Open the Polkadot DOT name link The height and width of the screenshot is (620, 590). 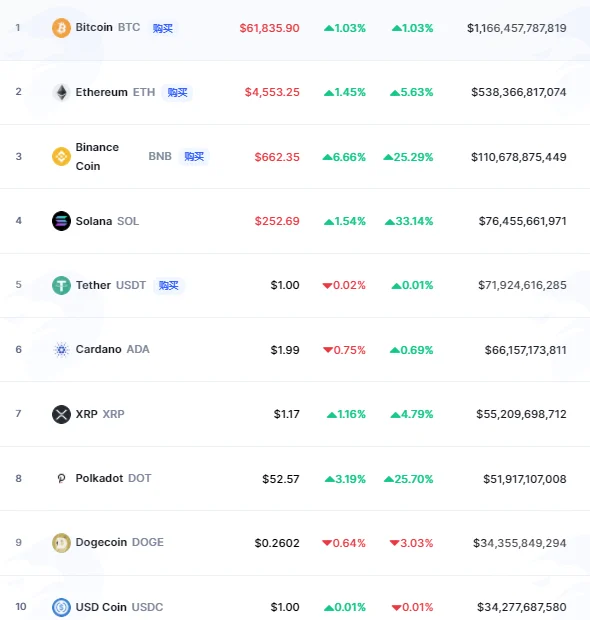point(113,478)
